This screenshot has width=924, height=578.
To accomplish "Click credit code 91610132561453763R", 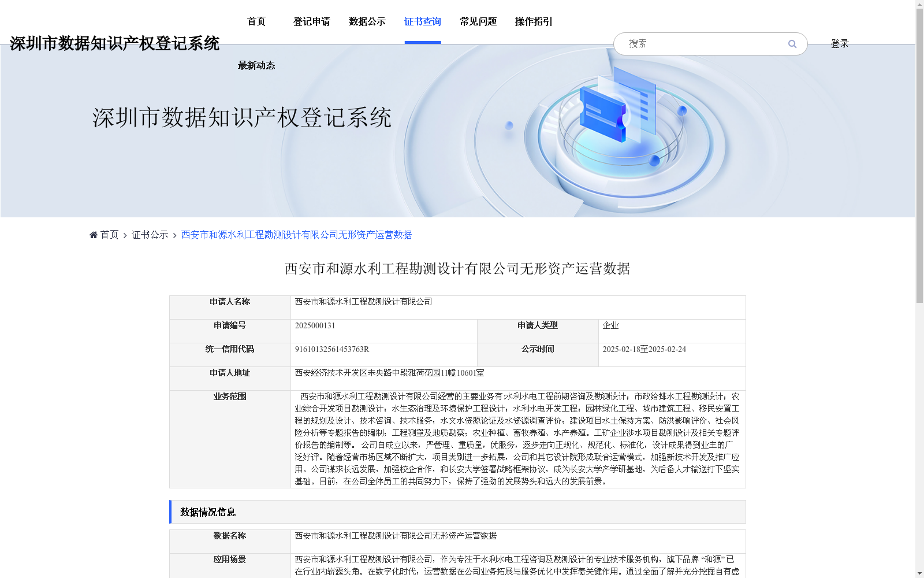I will pos(331,349).
